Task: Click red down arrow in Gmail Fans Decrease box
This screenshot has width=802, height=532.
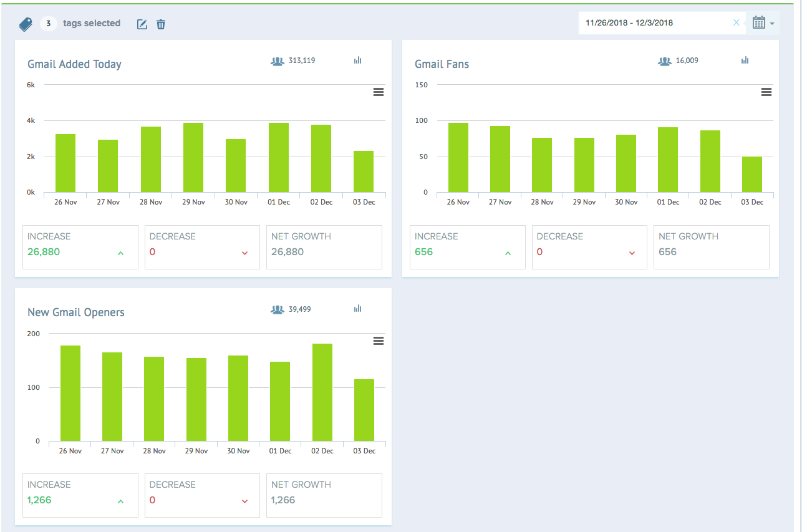Action: (x=632, y=253)
